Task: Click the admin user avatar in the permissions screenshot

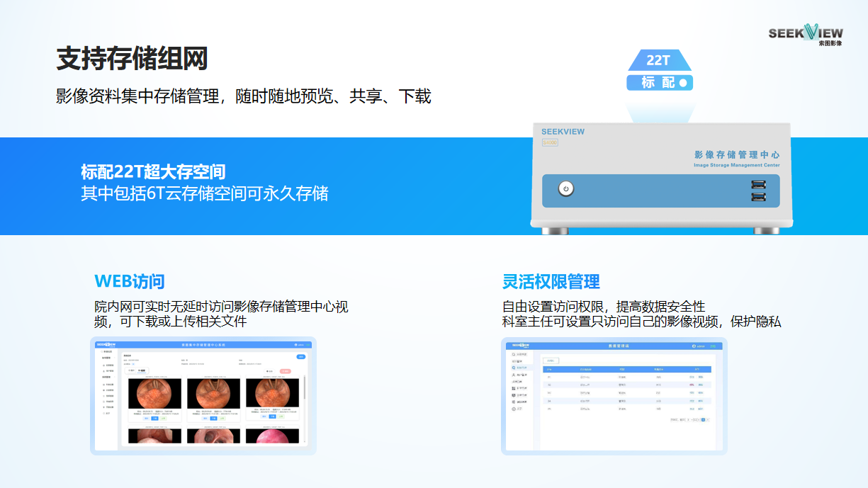Action: pyautogui.click(x=694, y=346)
